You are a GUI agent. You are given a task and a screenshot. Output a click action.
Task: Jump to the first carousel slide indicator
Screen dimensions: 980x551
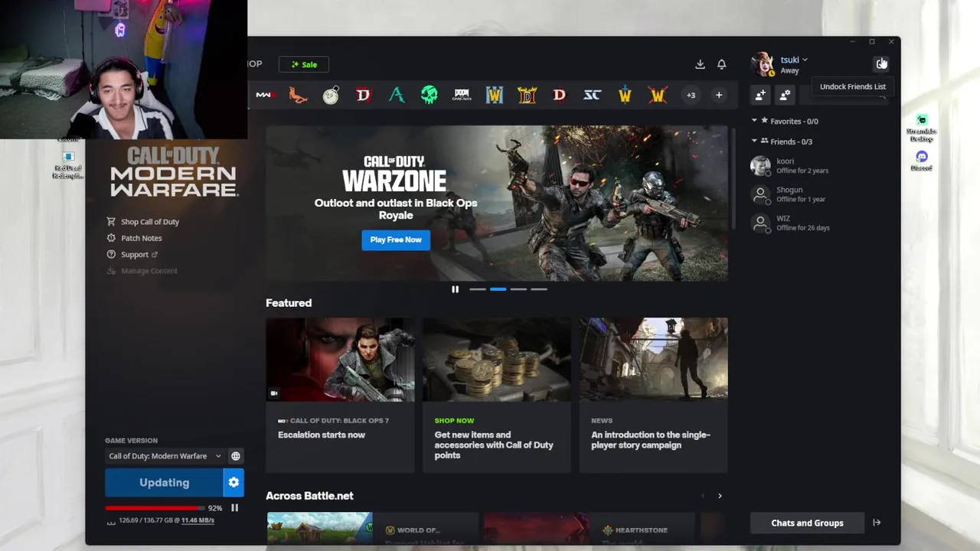tap(478, 289)
